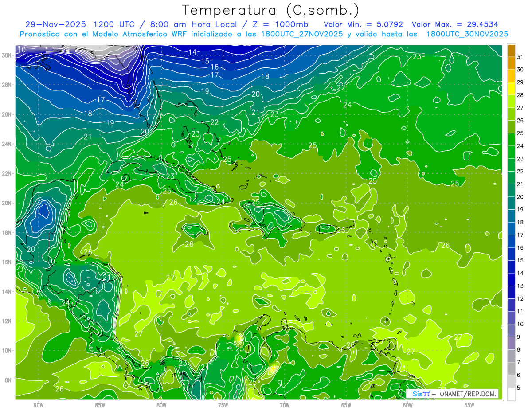Screen dimensions: 532x411
Task: Click the color scale segment between 11 and 12
Action: [511, 305]
